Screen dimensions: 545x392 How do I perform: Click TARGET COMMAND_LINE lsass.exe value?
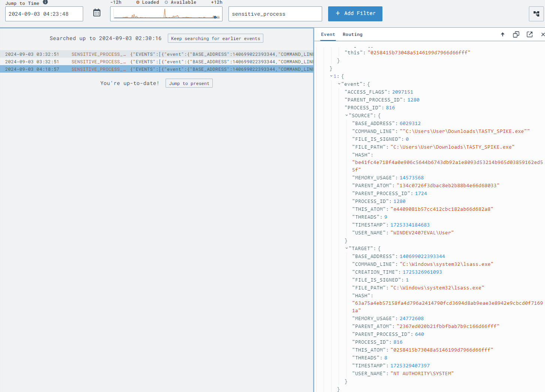coord(446,264)
